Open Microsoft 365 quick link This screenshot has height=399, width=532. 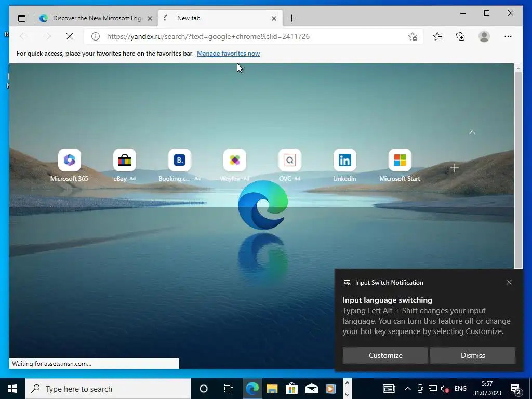(69, 165)
